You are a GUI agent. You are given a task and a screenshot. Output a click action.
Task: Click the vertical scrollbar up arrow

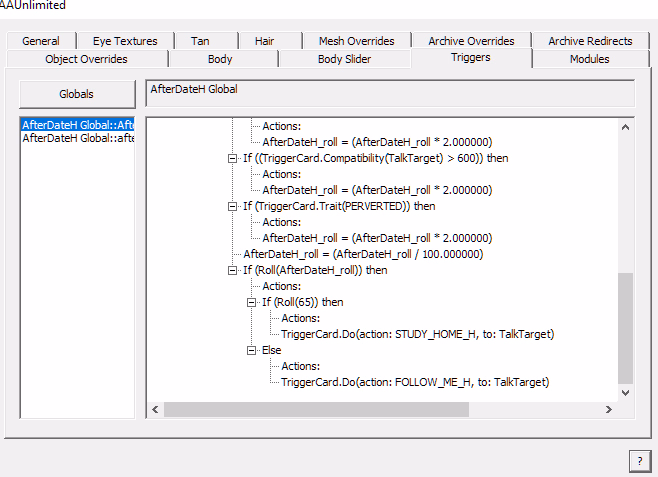pos(626,126)
